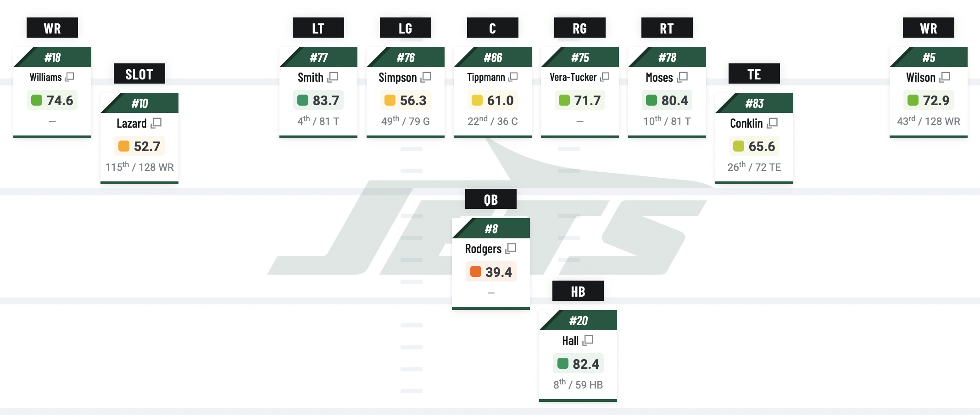Select the Vera-Tucker player name
The image size is (980, 417).
pyautogui.click(x=573, y=77)
